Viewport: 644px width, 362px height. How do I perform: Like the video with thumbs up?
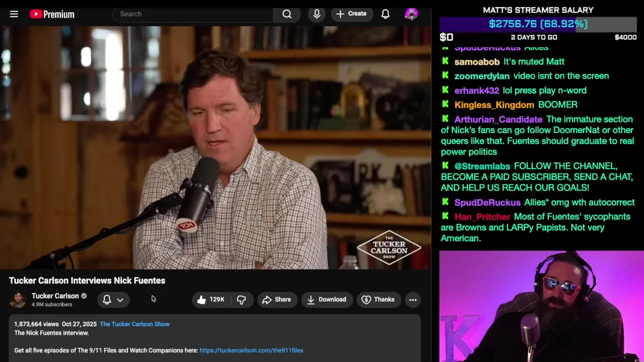click(210, 300)
